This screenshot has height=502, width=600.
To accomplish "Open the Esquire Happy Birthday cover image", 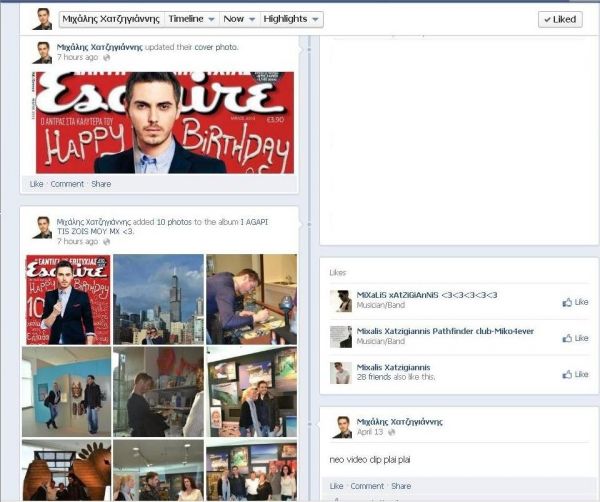I will (165, 122).
